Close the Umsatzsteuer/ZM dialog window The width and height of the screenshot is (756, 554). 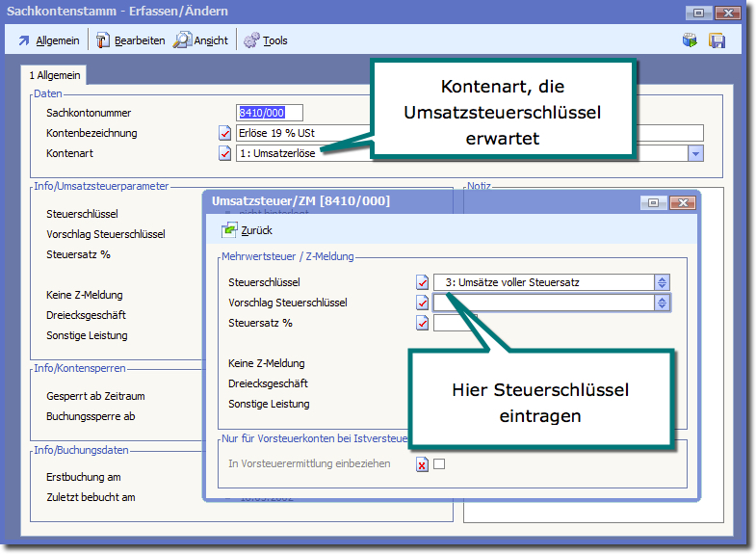pyautogui.click(x=682, y=202)
